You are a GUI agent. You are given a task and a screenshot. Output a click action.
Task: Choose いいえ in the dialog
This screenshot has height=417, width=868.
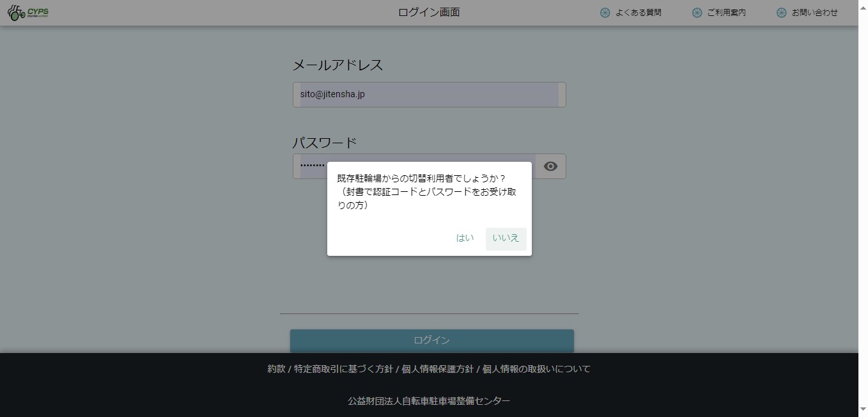click(x=506, y=238)
